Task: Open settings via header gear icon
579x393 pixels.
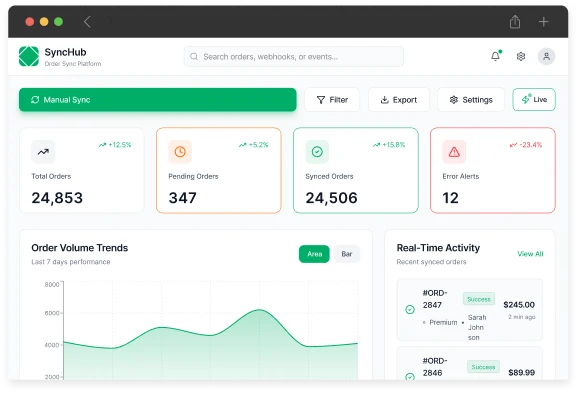Action: click(521, 57)
